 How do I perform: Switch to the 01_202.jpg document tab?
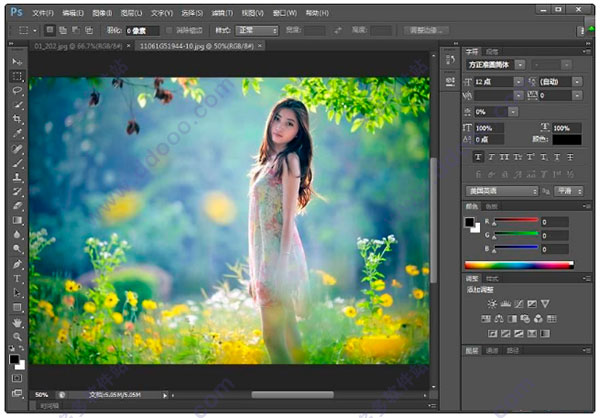tap(78, 46)
